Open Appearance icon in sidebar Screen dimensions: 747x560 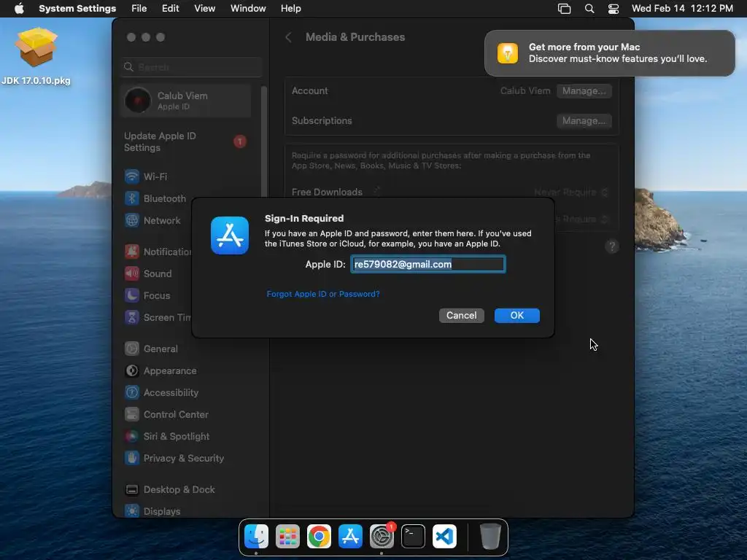(132, 371)
